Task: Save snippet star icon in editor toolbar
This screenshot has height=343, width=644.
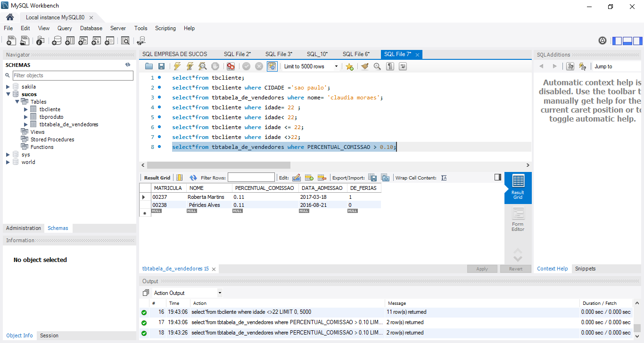Action: [x=349, y=66]
